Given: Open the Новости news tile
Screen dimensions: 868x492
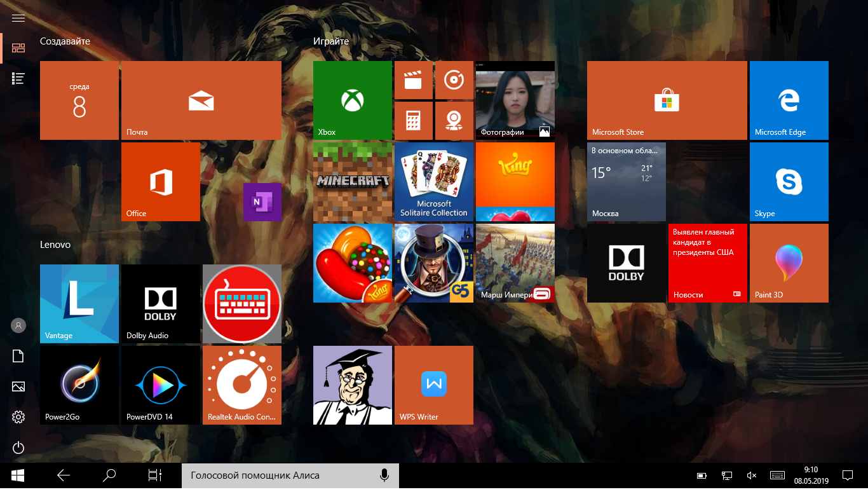Looking at the screenshot, I should click(x=708, y=263).
